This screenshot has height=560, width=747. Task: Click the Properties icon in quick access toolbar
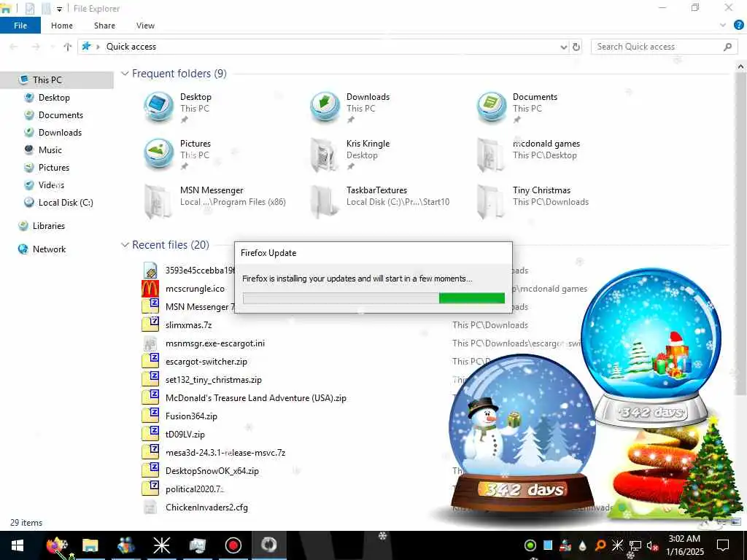click(30, 9)
